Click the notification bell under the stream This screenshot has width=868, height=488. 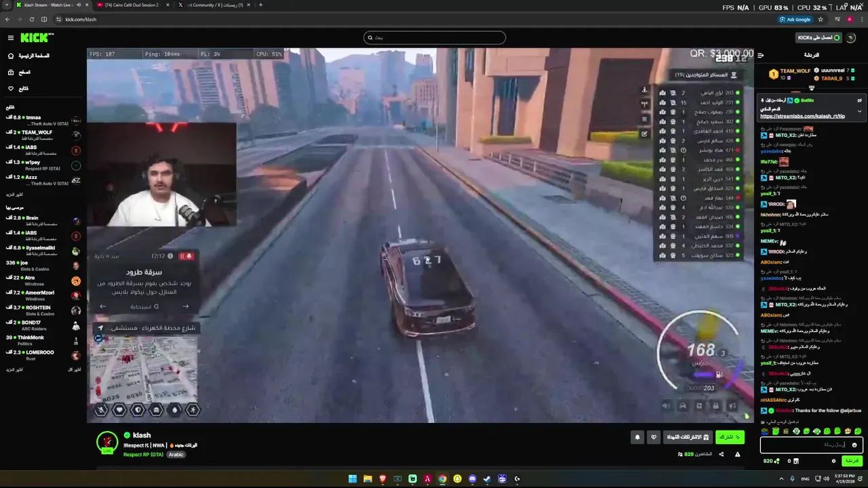click(637, 437)
